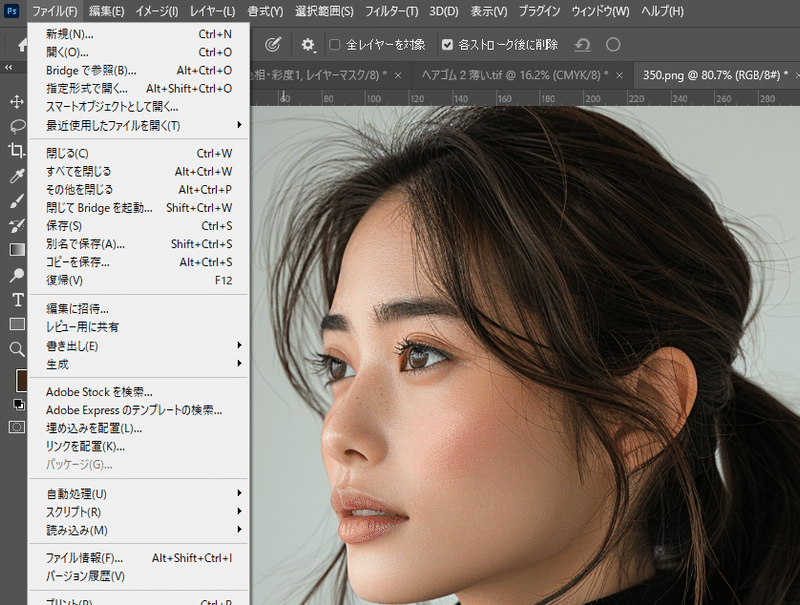Expand the 自動処理 submenu
800x605 pixels.
click(138, 494)
